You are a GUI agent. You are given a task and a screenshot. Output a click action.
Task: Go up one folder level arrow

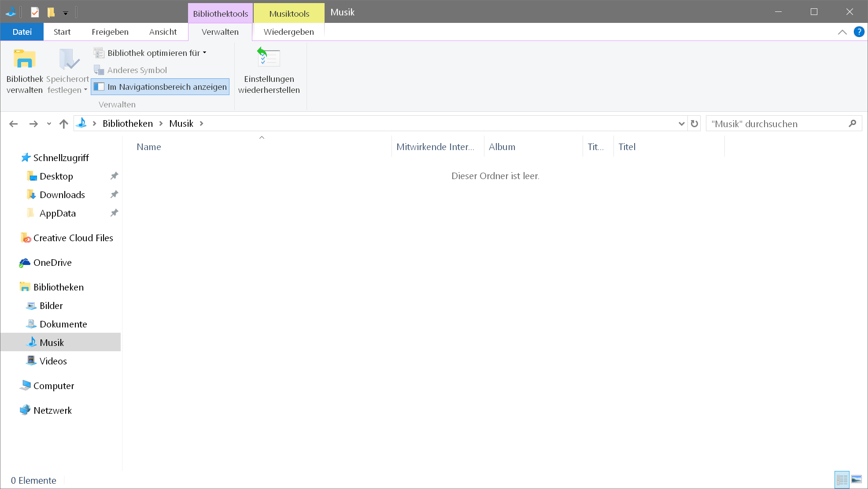click(64, 124)
